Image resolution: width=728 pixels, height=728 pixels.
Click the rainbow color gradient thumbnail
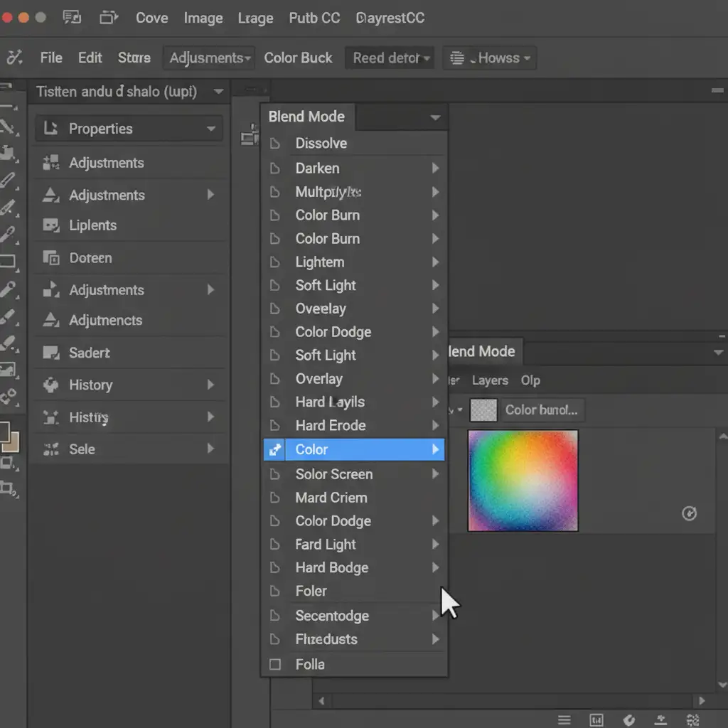523,481
